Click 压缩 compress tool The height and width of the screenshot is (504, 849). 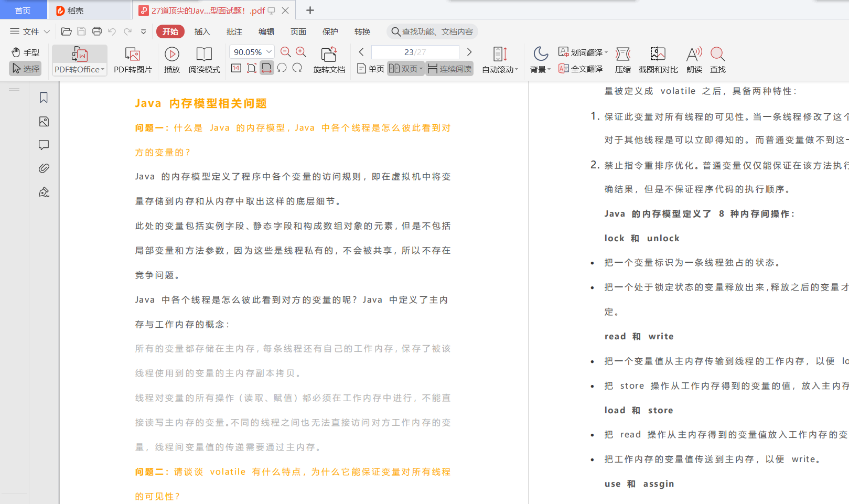tap(623, 60)
